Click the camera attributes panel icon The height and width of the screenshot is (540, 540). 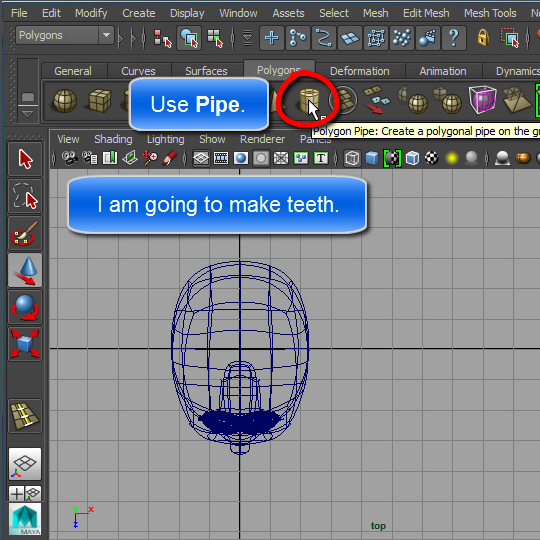point(90,158)
